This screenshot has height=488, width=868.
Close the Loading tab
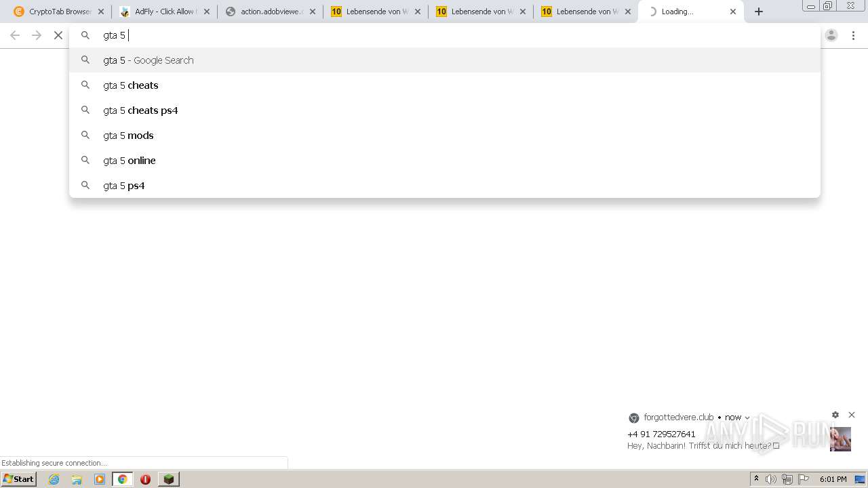733,12
